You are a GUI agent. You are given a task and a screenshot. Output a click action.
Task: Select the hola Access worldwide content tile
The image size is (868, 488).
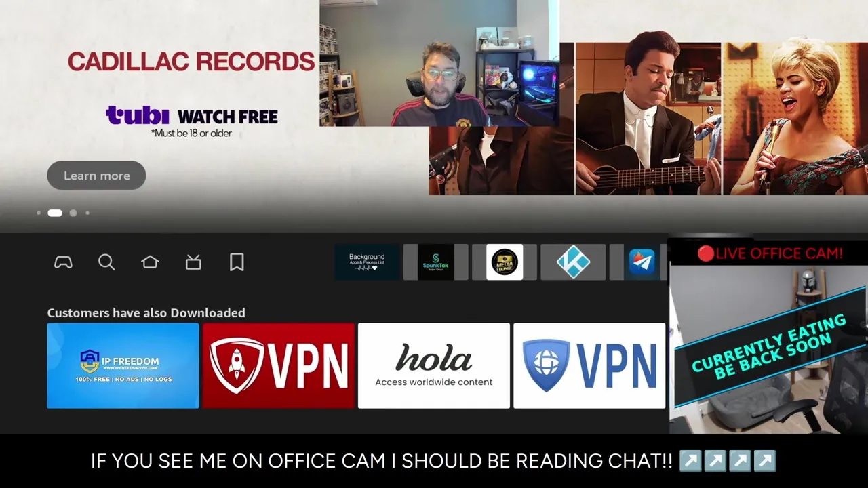pos(434,366)
